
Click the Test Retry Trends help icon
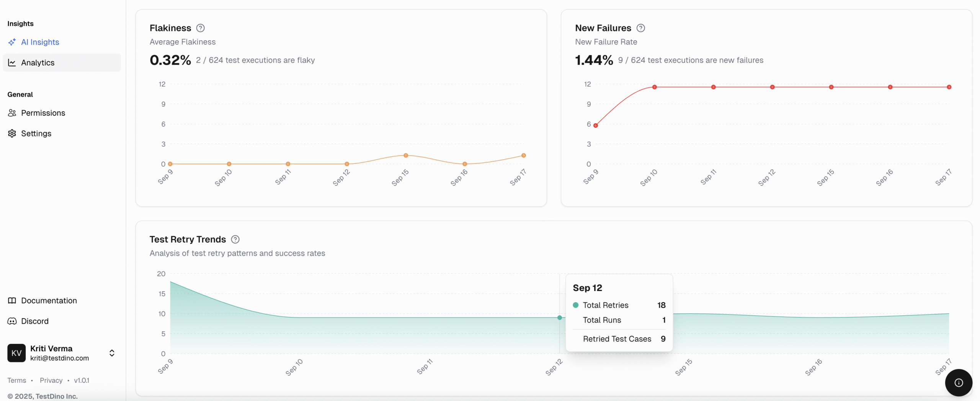click(x=235, y=239)
